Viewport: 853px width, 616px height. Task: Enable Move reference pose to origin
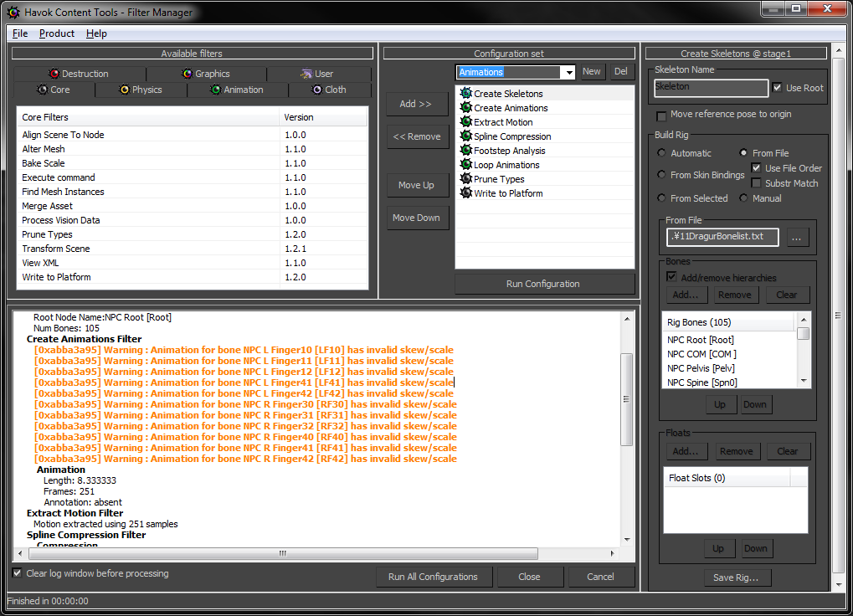(661, 116)
